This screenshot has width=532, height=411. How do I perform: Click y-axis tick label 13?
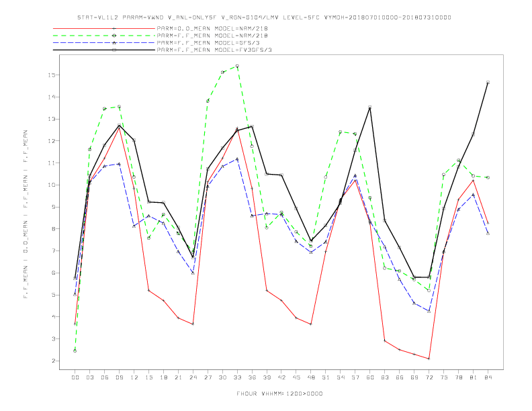52,119
